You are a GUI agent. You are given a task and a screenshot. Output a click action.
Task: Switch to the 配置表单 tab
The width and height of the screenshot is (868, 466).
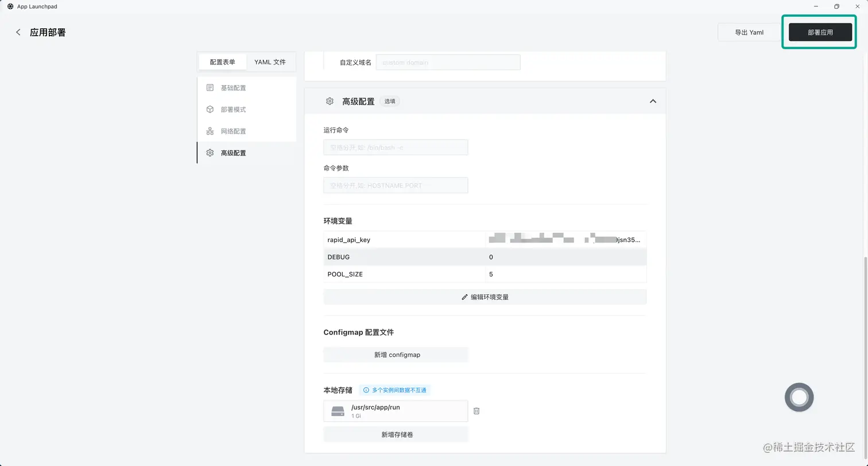pos(223,62)
